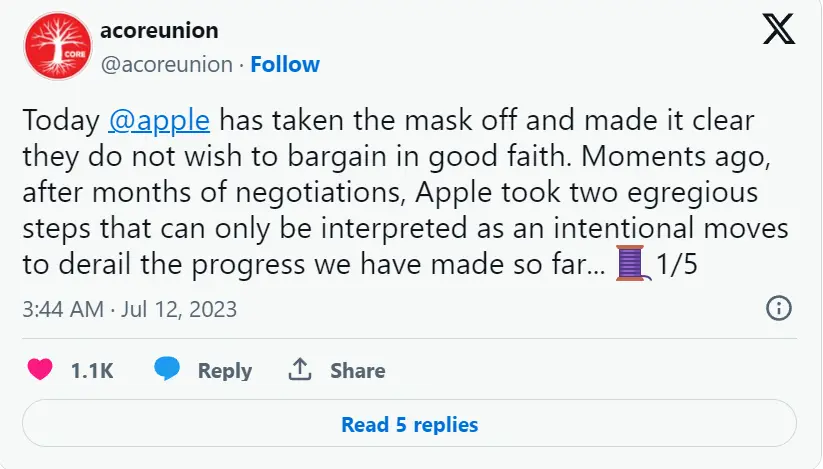Screen dimensions: 823x469
Task: Like the tweet with the heart icon
Action: coord(40,369)
